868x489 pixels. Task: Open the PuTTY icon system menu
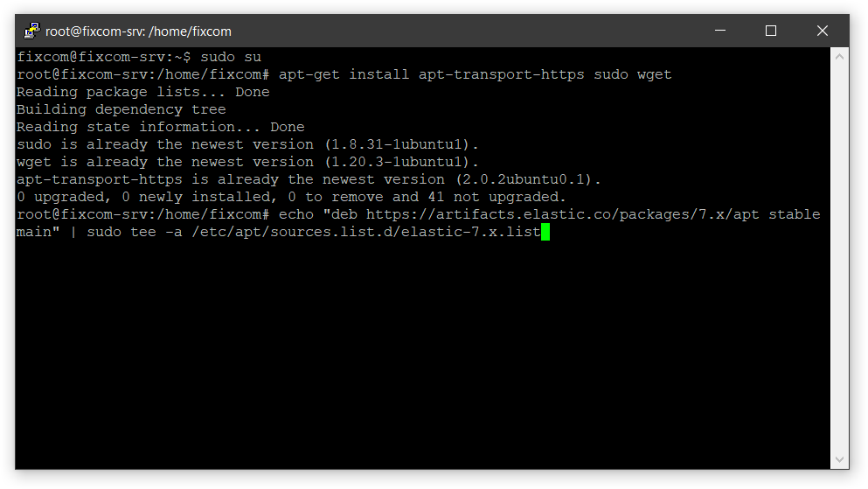[32, 31]
